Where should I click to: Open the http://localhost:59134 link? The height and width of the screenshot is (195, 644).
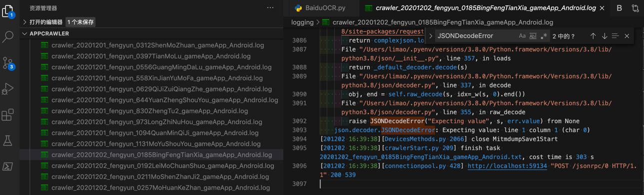[507, 166]
